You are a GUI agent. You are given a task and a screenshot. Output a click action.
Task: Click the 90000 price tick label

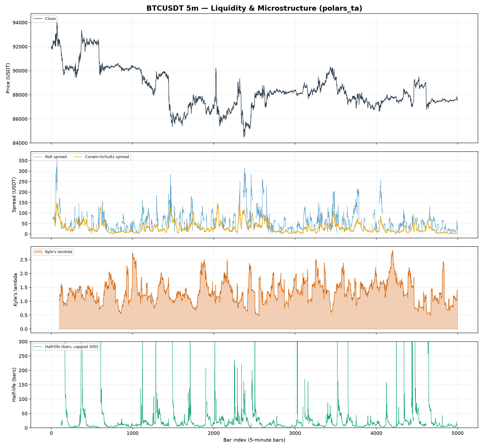[20, 71]
